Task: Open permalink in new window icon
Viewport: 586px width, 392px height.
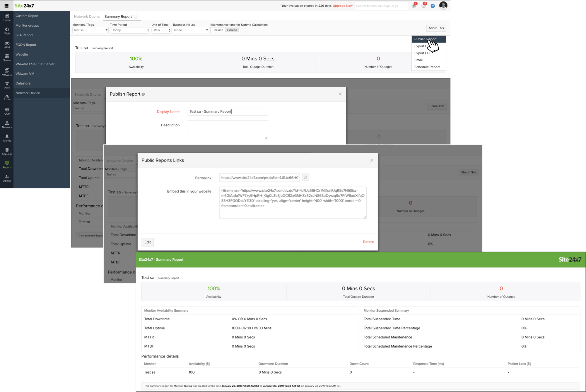Action: pos(305,177)
